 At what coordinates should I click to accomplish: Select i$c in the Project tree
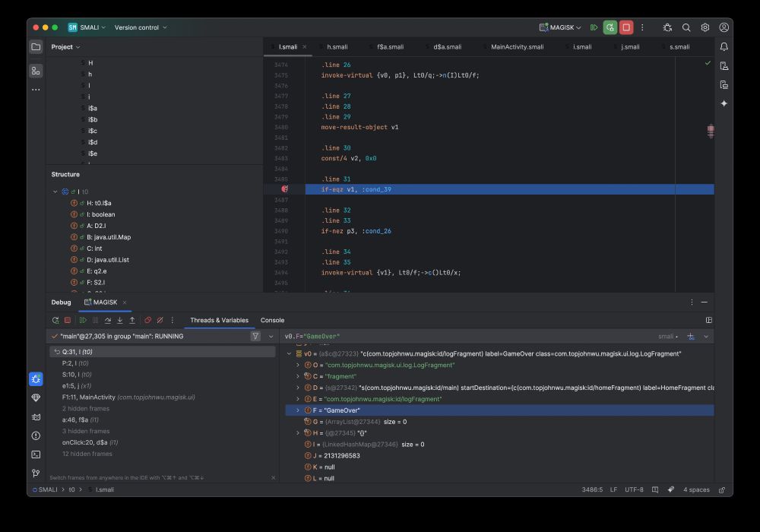point(93,131)
